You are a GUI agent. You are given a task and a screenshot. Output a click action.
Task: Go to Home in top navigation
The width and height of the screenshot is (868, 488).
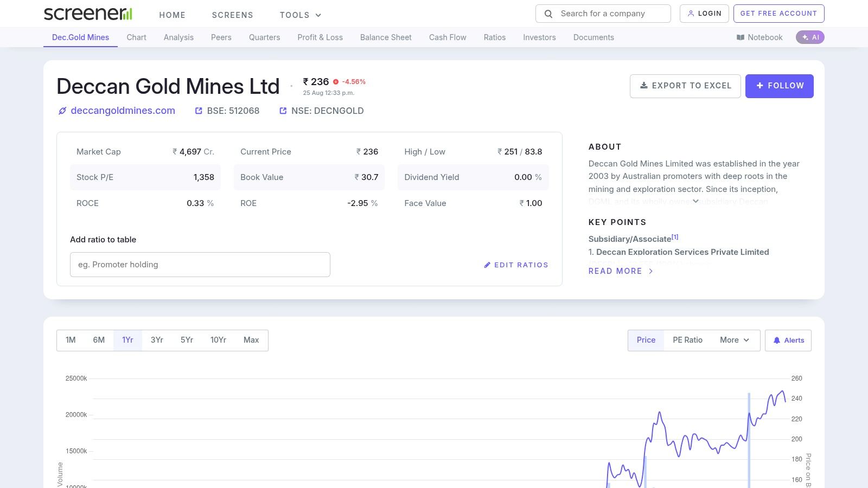[x=173, y=15]
